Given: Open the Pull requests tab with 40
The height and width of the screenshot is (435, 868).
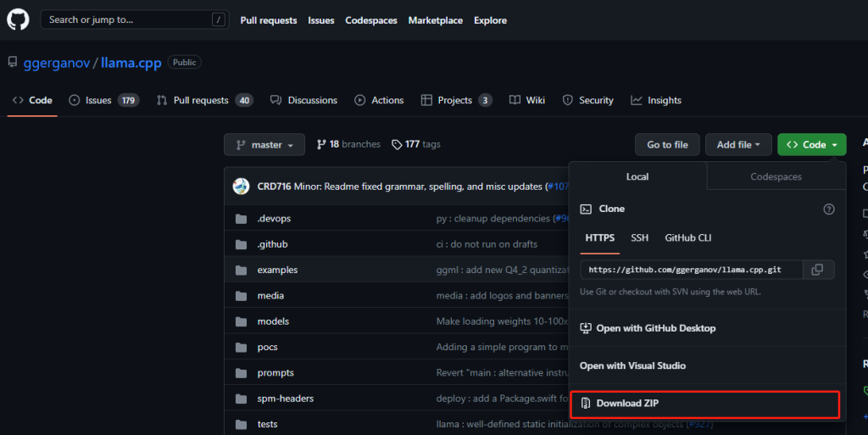Looking at the screenshot, I should coord(205,100).
